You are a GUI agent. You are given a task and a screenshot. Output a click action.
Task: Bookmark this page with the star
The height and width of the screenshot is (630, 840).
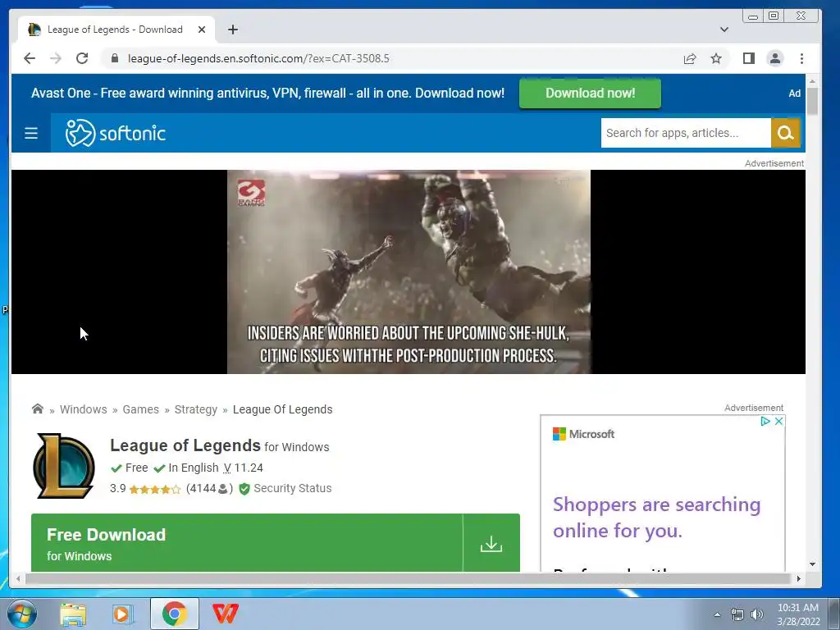(716, 58)
